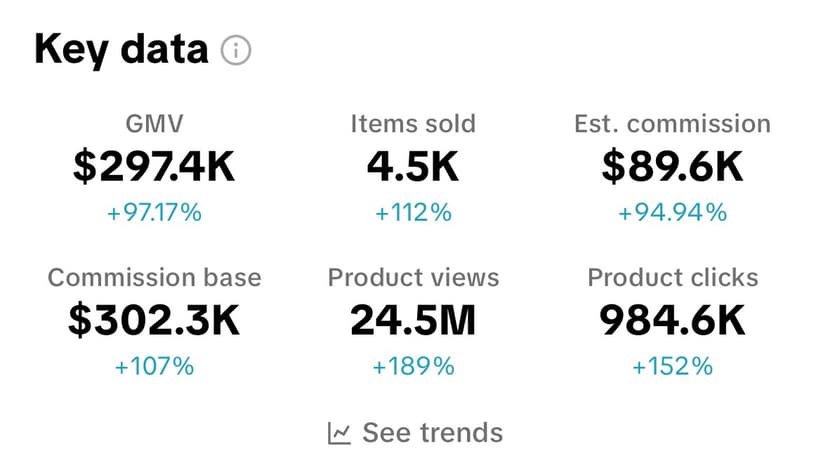The width and height of the screenshot is (828, 464).
Task: Click the info icon beside Key data
Action: (x=236, y=51)
